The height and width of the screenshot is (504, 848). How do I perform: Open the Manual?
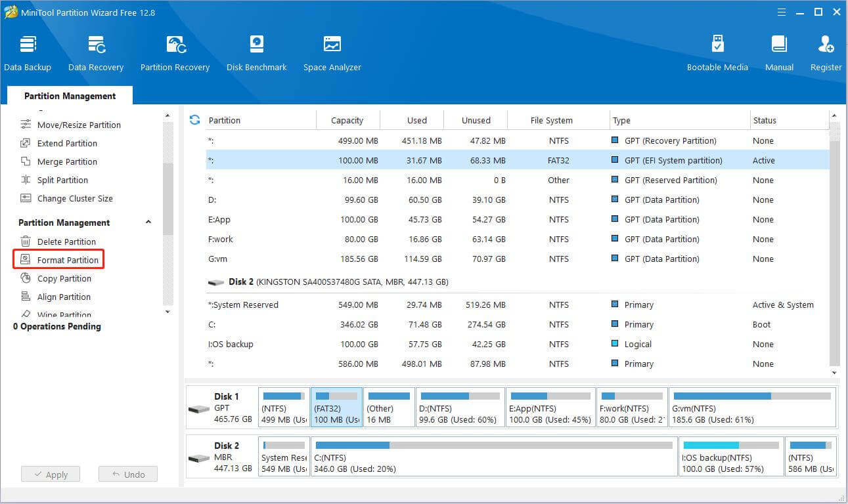coord(779,51)
